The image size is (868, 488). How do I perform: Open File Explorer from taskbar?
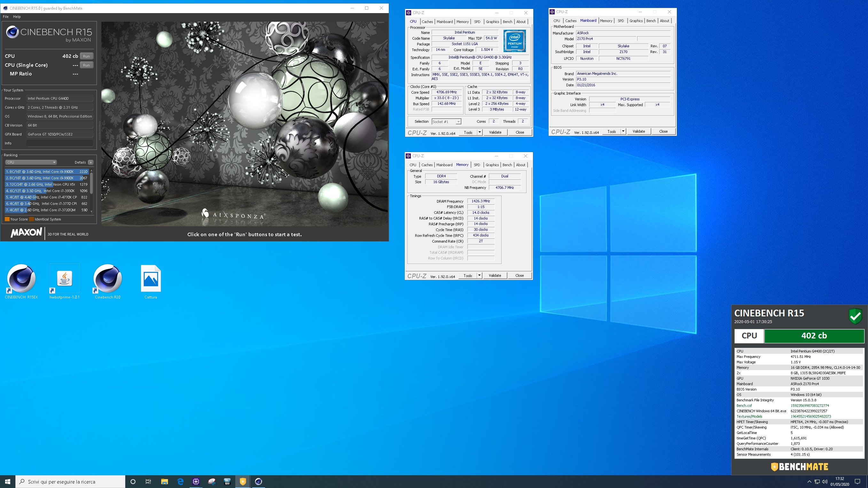pos(164,482)
